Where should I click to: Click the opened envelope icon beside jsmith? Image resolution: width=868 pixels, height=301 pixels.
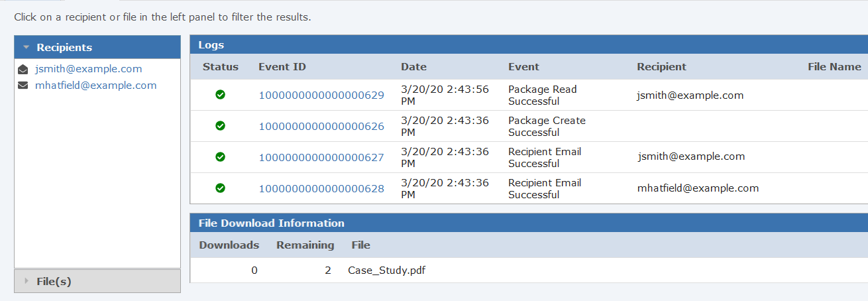tap(23, 69)
